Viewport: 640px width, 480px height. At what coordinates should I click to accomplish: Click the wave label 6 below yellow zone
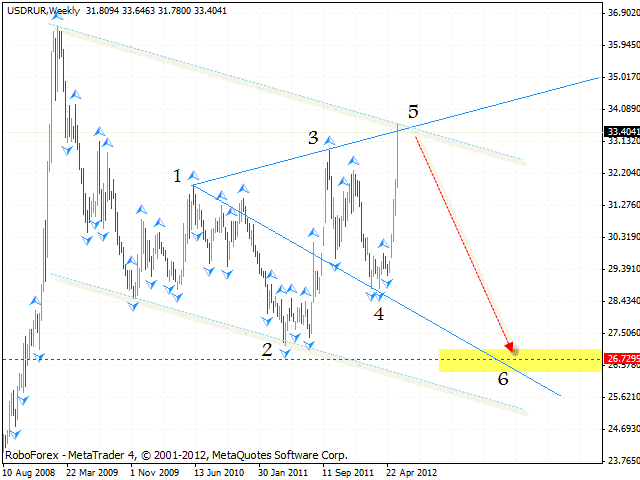tap(503, 377)
